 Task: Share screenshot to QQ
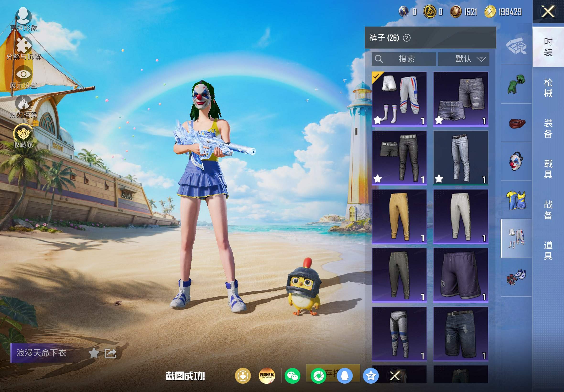(x=345, y=376)
